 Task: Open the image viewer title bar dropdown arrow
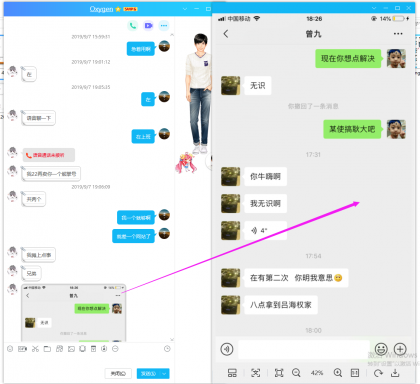point(374,8)
